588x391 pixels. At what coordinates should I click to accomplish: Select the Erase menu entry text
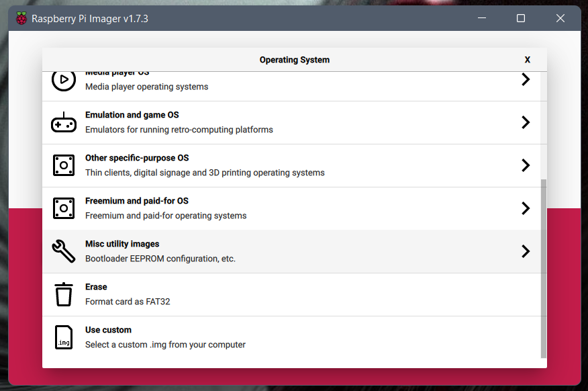coord(96,287)
